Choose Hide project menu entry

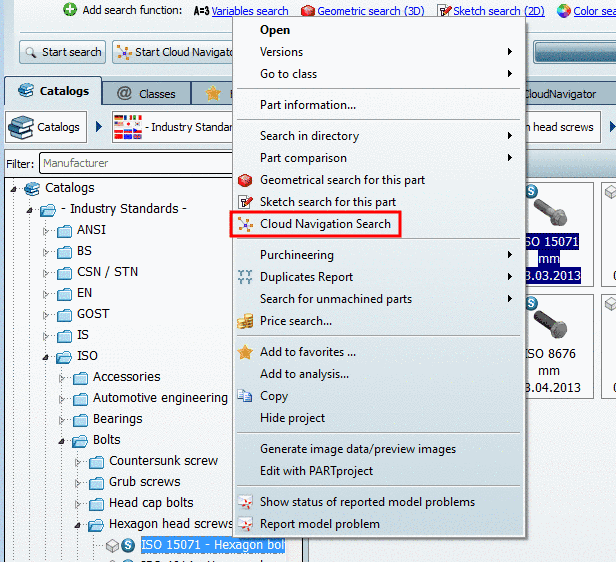[292, 418]
